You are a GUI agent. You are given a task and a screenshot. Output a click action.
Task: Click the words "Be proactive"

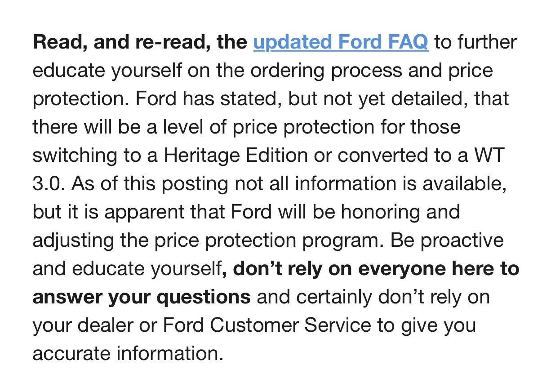click(x=447, y=241)
